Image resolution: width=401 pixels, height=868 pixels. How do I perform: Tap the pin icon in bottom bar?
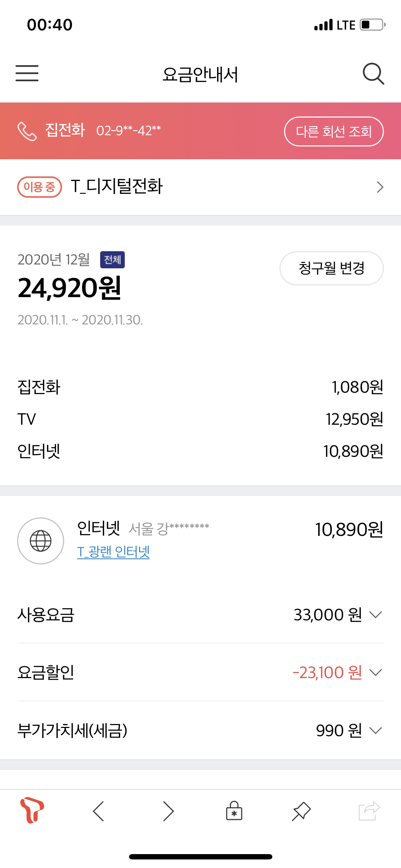click(301, 811)
